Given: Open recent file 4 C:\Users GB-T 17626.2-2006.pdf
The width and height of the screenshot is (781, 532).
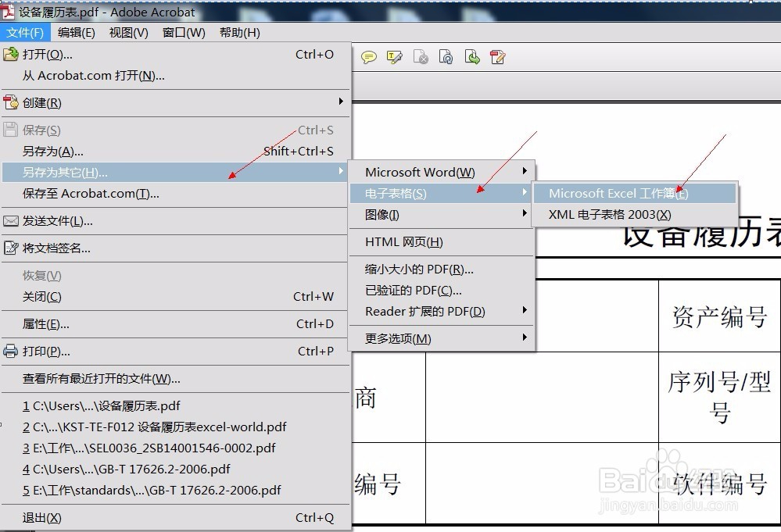Looking at the screenshot, I should [x=176, y=470].
